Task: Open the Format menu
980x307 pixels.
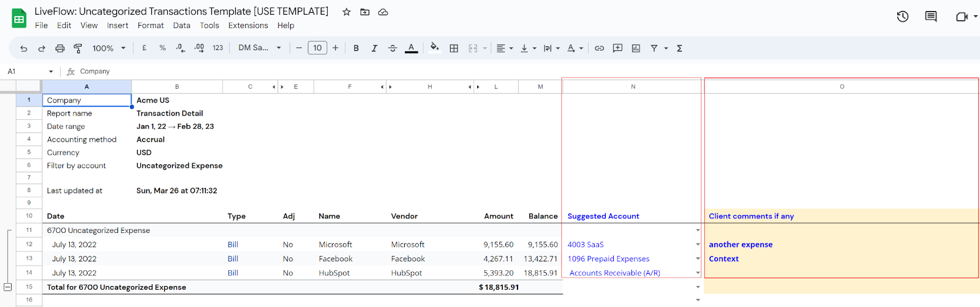Action: pos(150,26)
